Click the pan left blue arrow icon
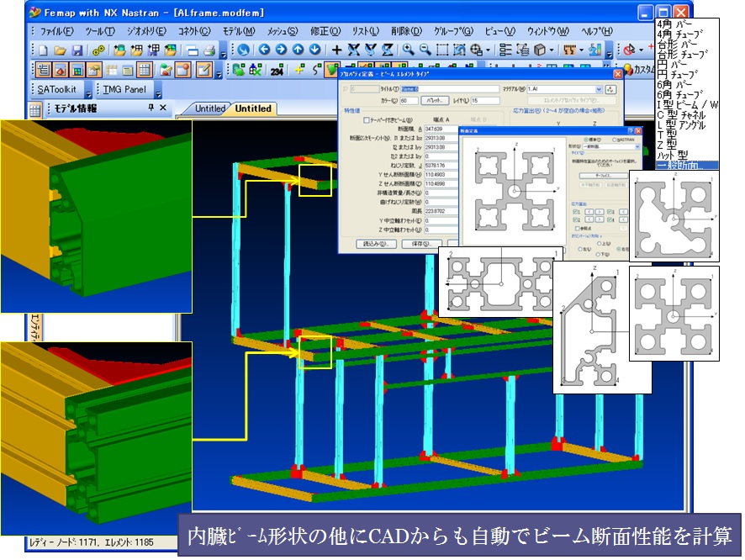The image size is (745, 560). [x=263, y=50]
